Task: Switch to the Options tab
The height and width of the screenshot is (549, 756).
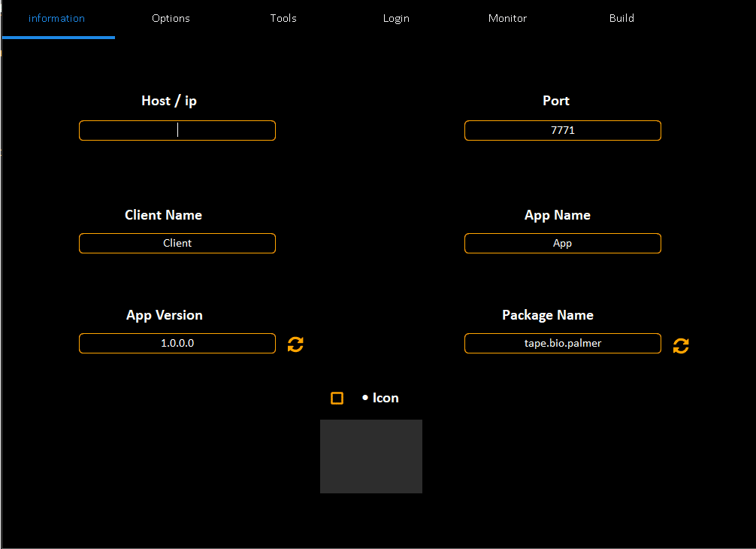Action: 171,18
